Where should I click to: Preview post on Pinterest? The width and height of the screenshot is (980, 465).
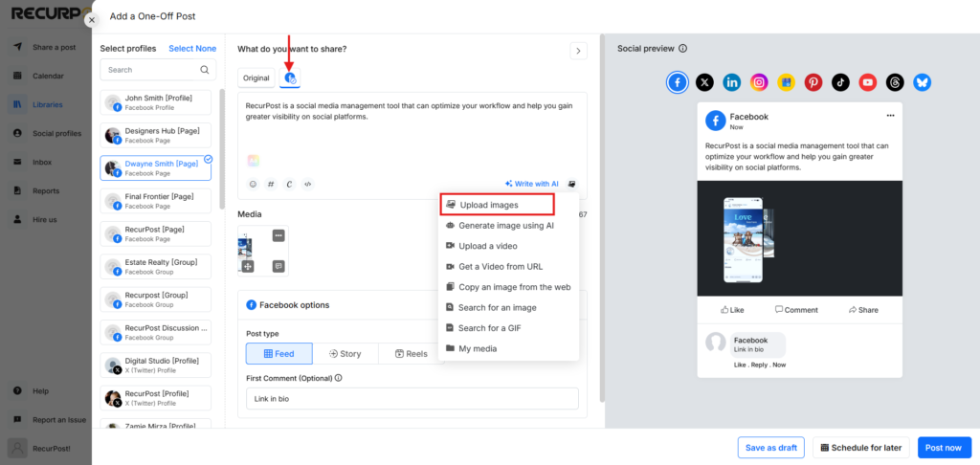click(813, 82)
